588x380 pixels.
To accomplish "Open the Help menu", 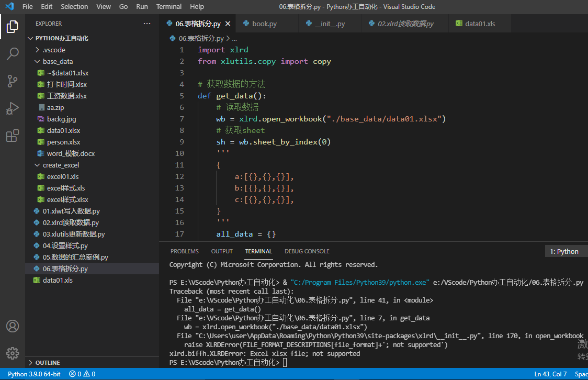I will [197, 6].
